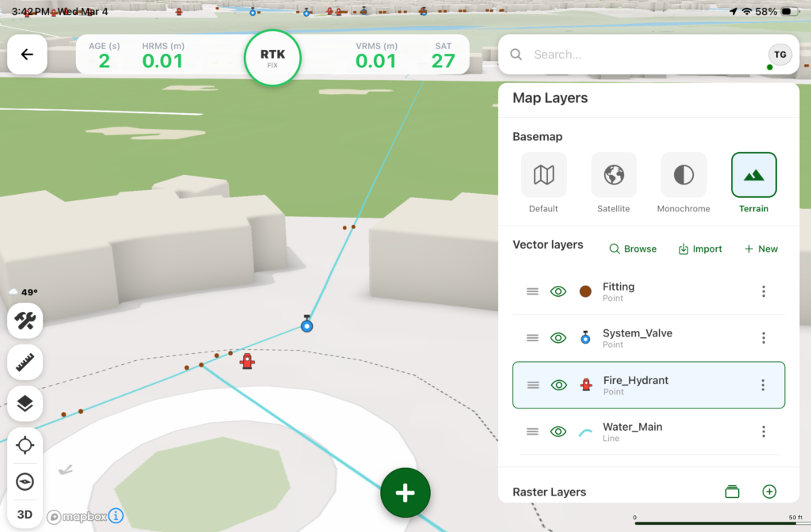Hide the Fitting layer with eye icon
The width and height of the screenshot is (811, 532).
558,291
